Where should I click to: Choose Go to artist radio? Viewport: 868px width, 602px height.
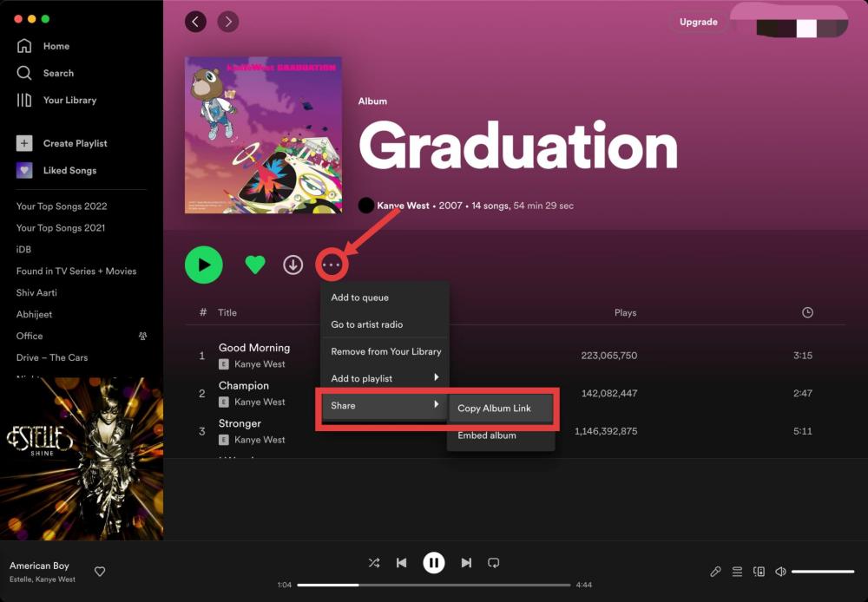385,324
